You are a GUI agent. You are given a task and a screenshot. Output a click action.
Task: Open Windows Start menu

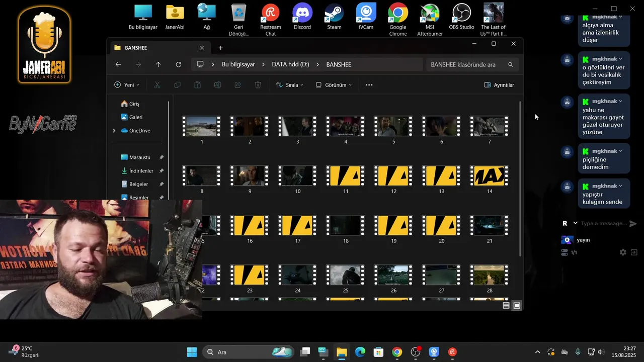[192, 352]
